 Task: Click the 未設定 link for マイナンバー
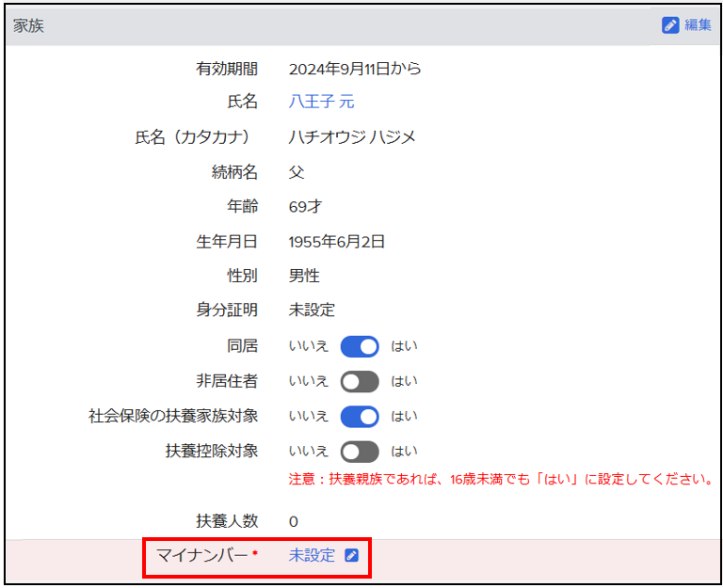[x=312, y=555]
